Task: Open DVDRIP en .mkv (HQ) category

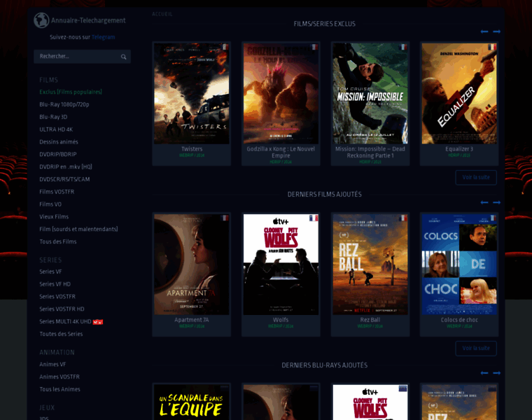Action: point(66,167)
